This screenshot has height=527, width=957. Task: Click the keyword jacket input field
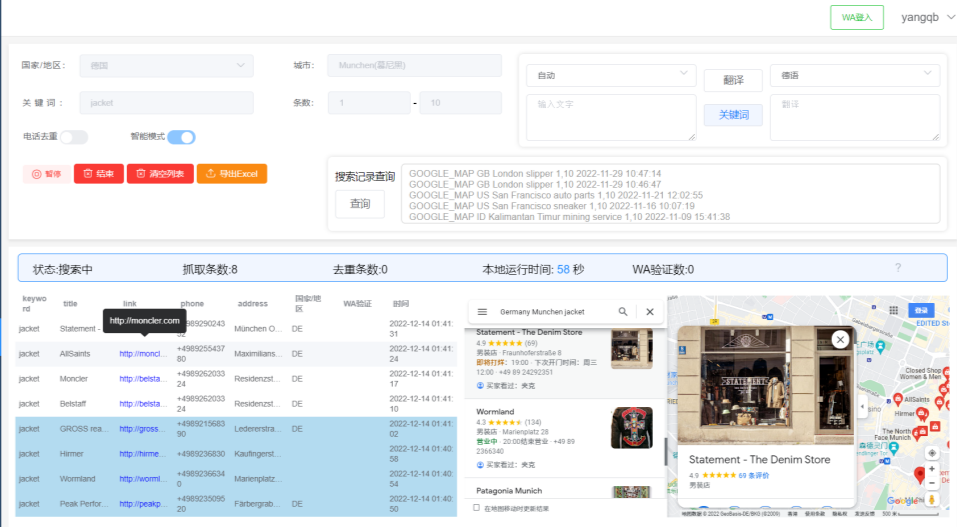166,103
